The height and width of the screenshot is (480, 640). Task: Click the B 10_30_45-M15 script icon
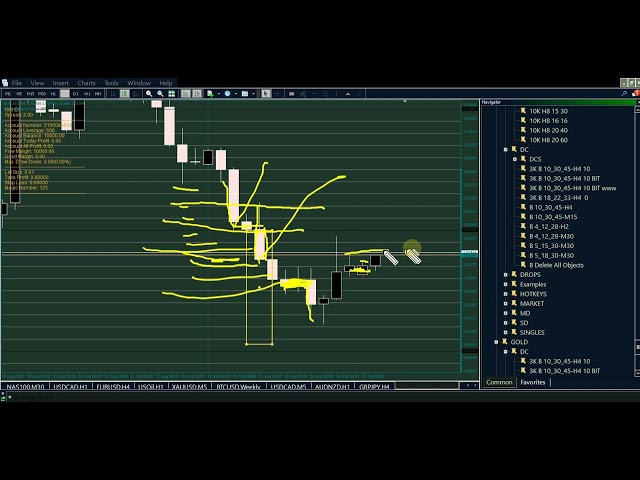pos(521,217)
